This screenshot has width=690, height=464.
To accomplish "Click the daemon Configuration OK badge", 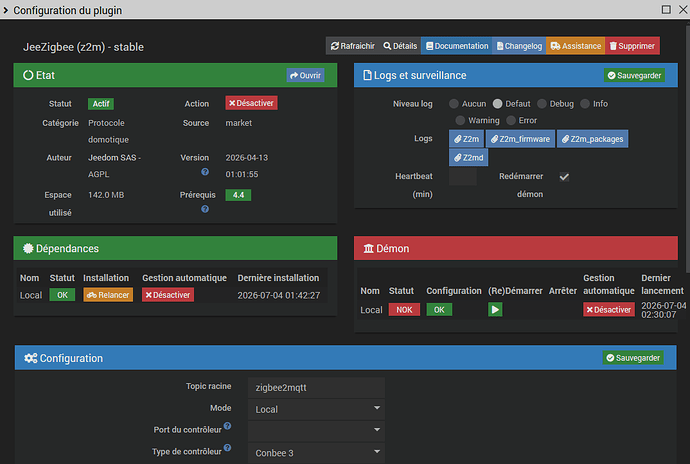I will (439, 309).
